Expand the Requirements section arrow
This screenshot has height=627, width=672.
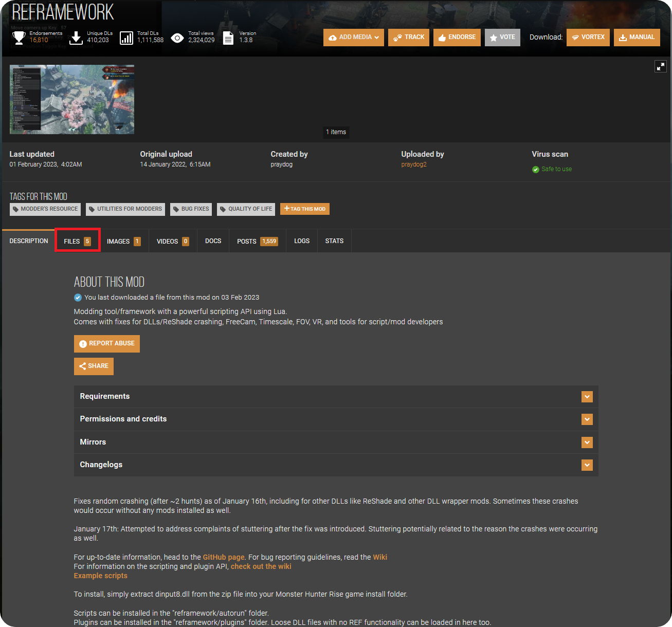point(587,397)
